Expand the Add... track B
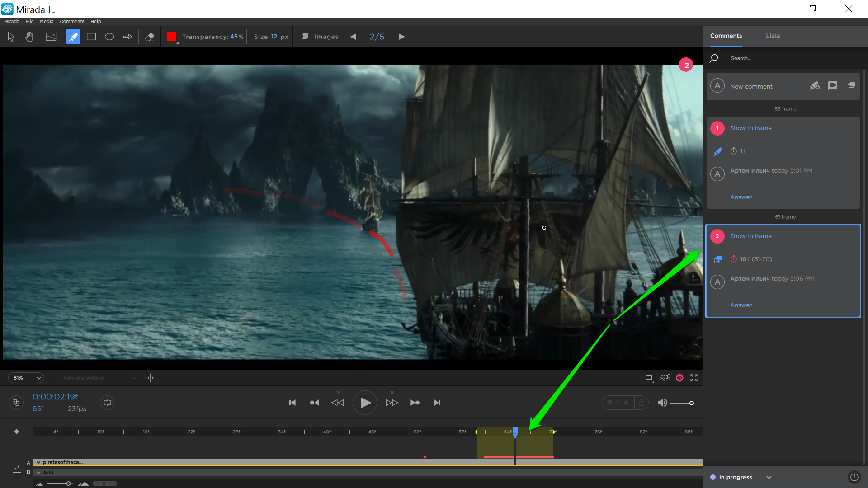 point(38,473)
